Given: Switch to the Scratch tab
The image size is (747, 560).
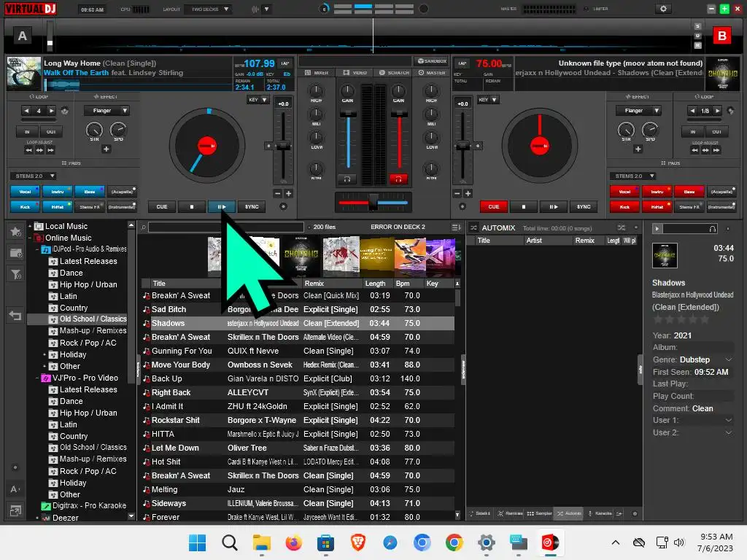Looking at the screenshot, I should tap(394, 73).
